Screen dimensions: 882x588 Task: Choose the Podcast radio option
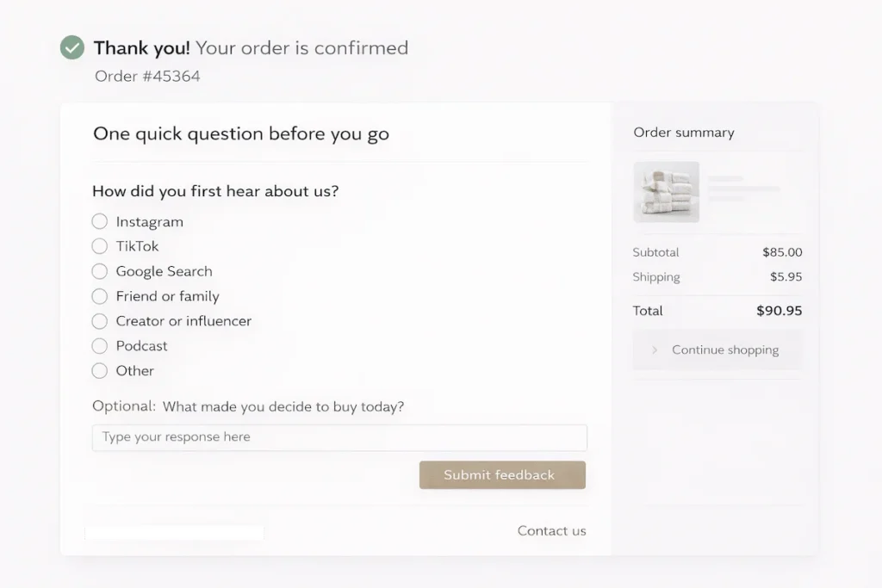pyautogui.click(x=100, y=346)
